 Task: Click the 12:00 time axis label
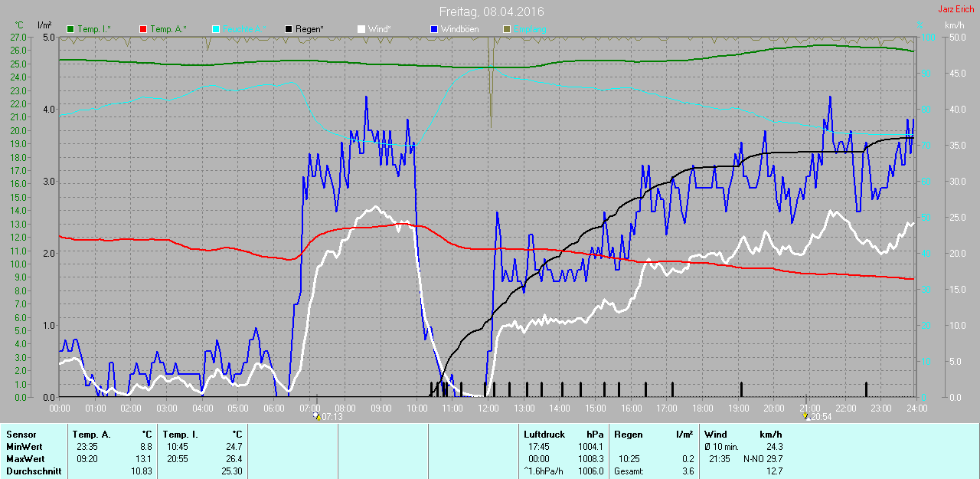point(488,408)
